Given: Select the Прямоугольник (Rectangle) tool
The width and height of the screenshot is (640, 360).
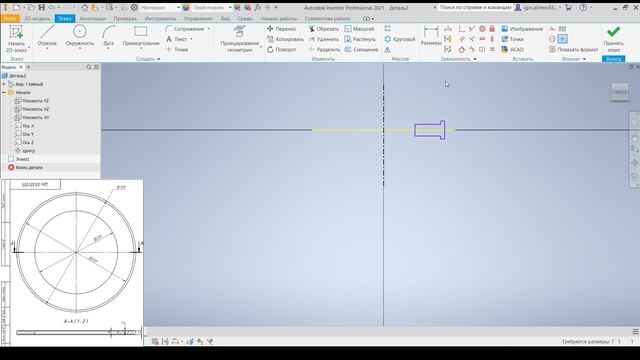Looking at the screenshot, I should 140,36.
